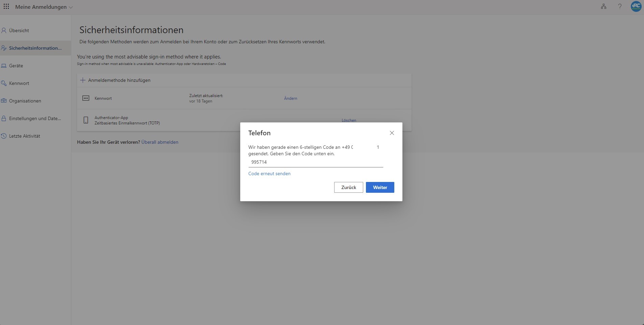Focus the 6-digit code input field
This screenshot has width=644, height=325.
point(316,162)
